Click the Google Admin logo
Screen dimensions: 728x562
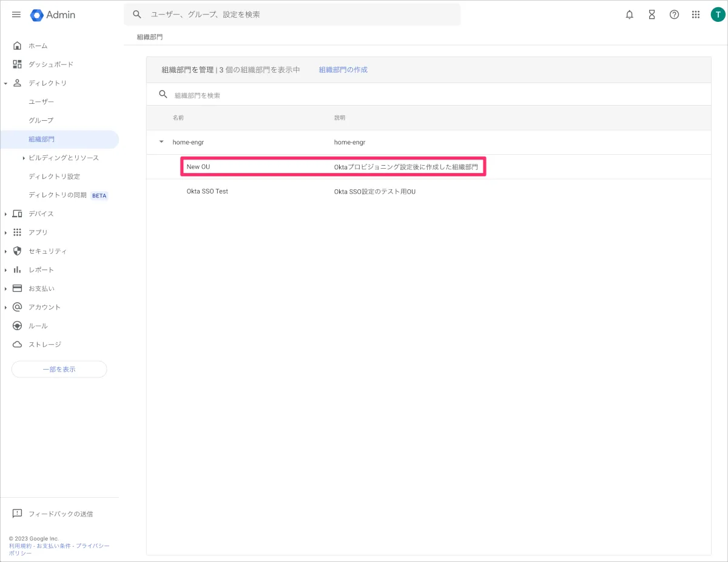[x=53, y=15]
